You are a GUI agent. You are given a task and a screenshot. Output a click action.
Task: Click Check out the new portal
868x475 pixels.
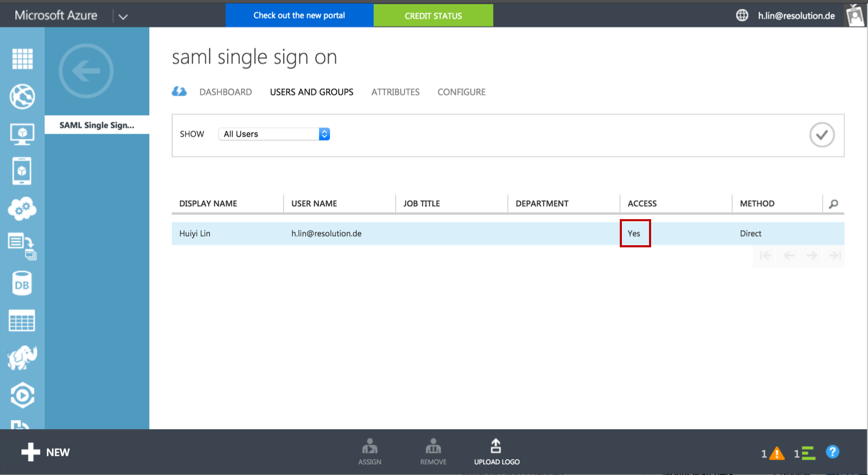(299, 15)
